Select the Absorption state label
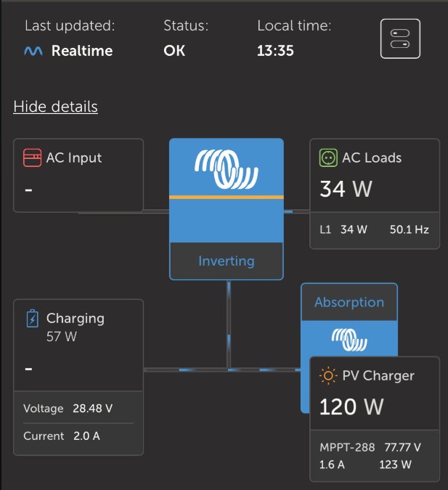Viewport: 448px width, 490px height. coord(349,302)
